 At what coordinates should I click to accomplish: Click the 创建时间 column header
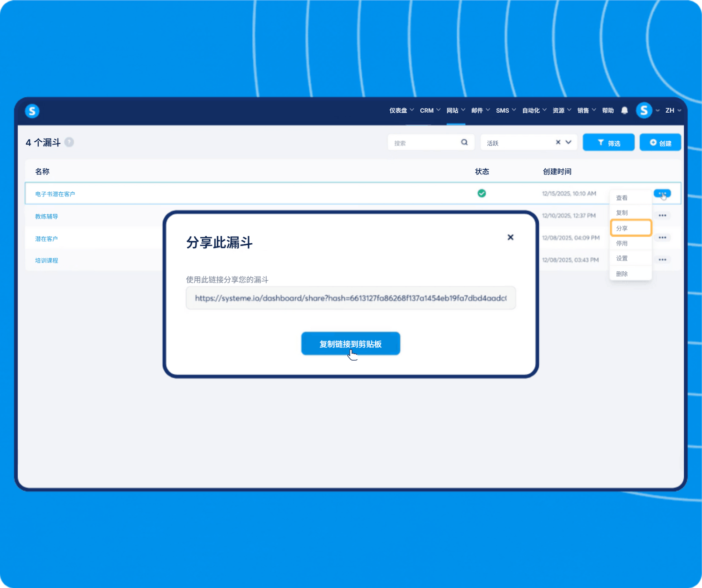[x=557, y=171]
